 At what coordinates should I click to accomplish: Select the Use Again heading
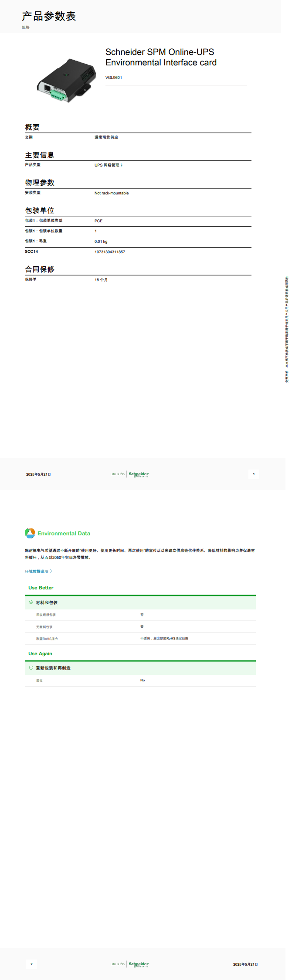click(x=40, y=653)
